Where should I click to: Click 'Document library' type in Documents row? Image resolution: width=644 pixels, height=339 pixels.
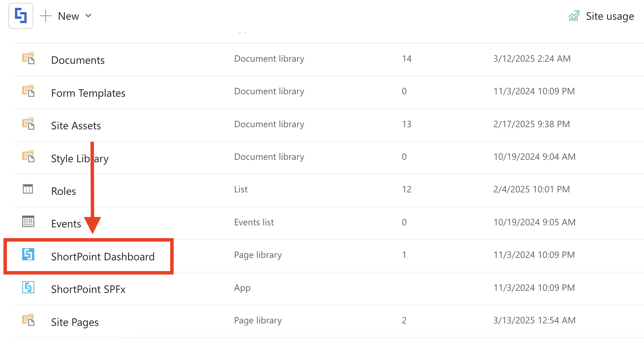point(269,59)
